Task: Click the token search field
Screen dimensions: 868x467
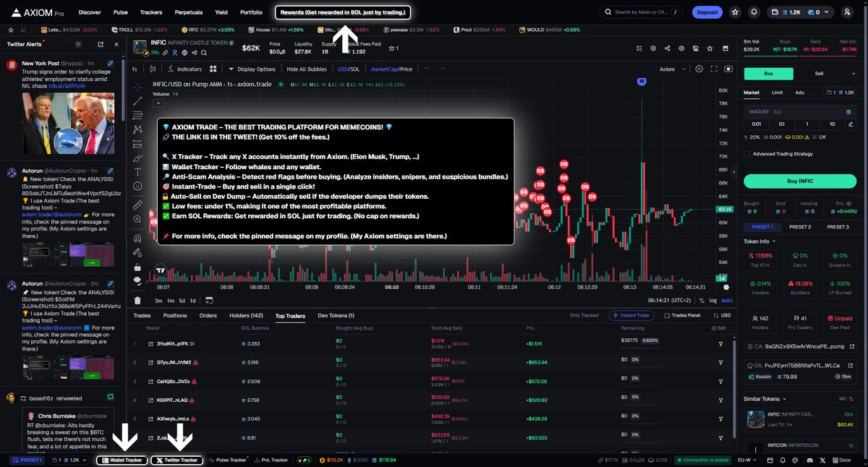Action: [641, 12]
